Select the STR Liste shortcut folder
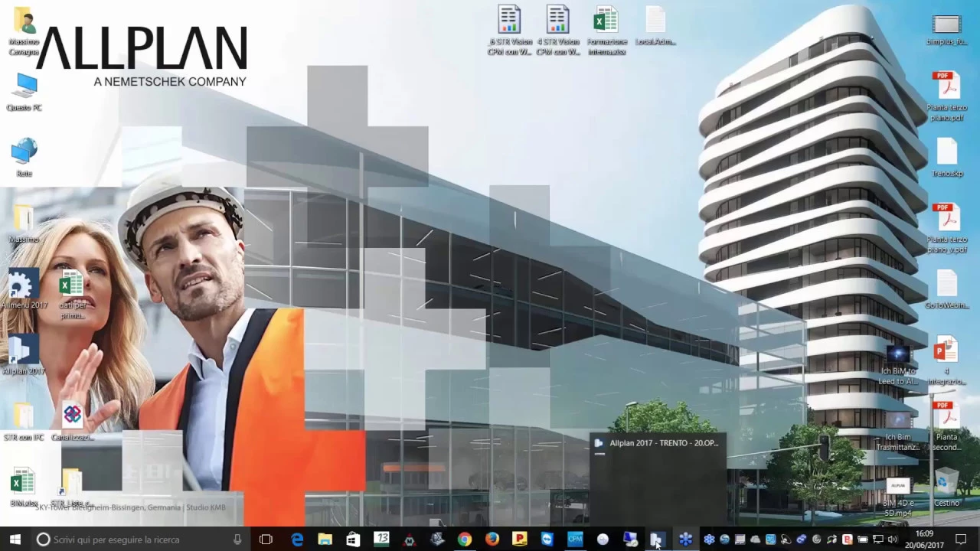This screenshot has height=551, width=980. tap(72, 488)
